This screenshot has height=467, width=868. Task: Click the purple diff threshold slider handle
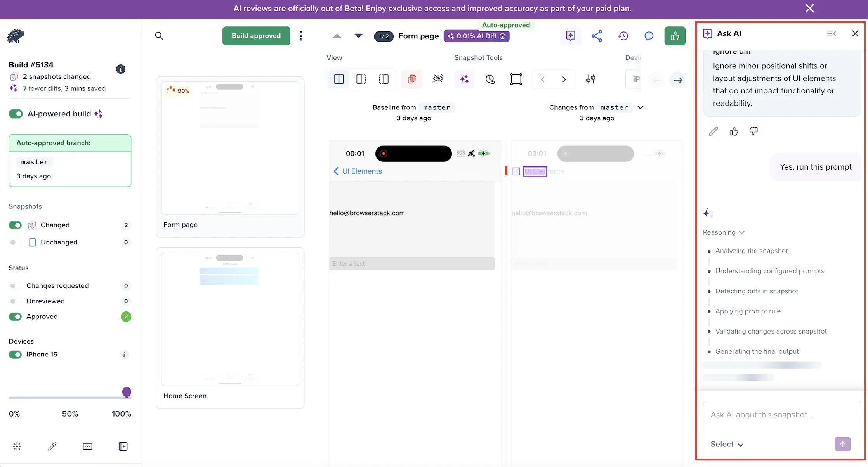pyautogui.click(x=127, y=393)
